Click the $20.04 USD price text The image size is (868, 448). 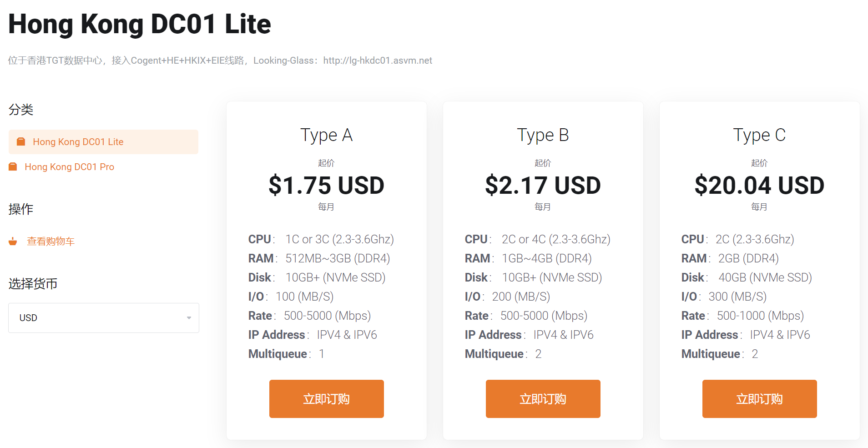coord(759,185)
